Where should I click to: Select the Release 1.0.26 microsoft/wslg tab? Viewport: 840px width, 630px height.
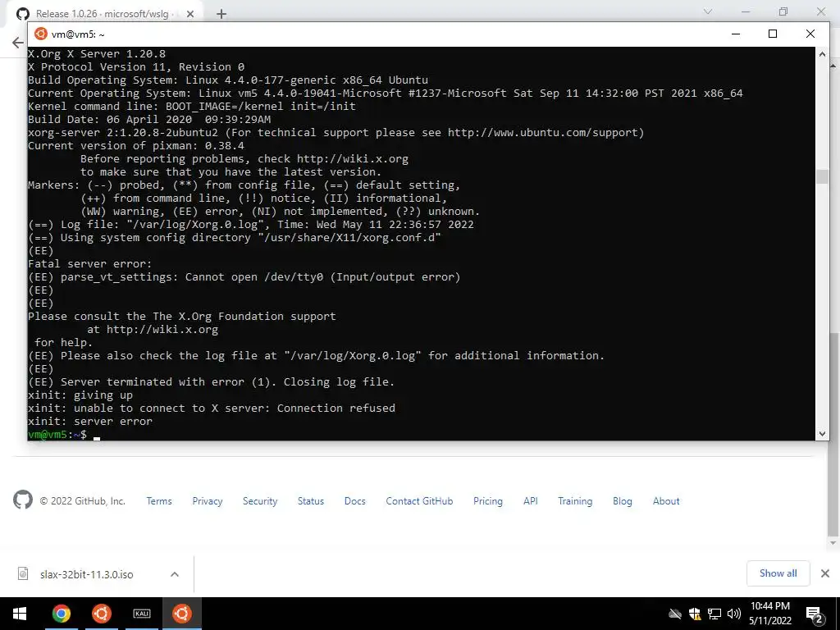105,14
